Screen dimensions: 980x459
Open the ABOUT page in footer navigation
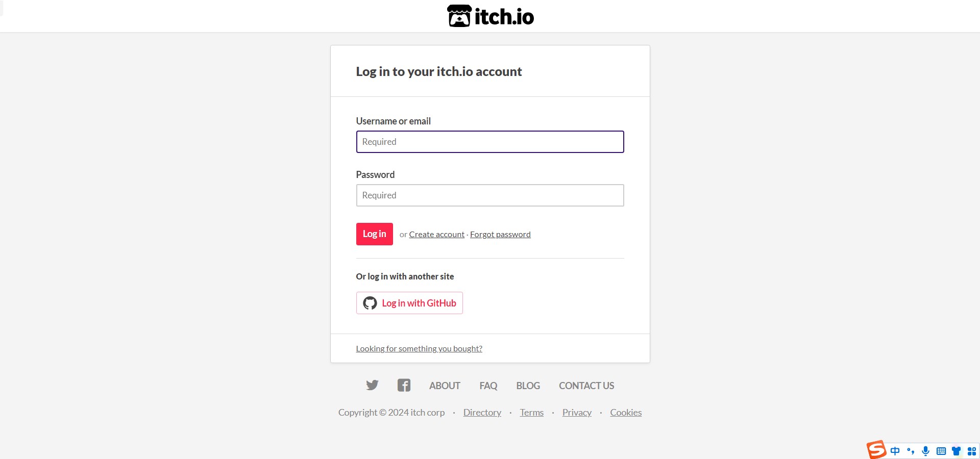pos(444,385)
